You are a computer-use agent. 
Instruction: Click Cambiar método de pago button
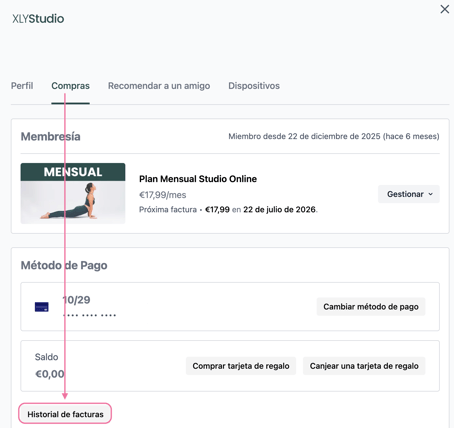[371, 307]
